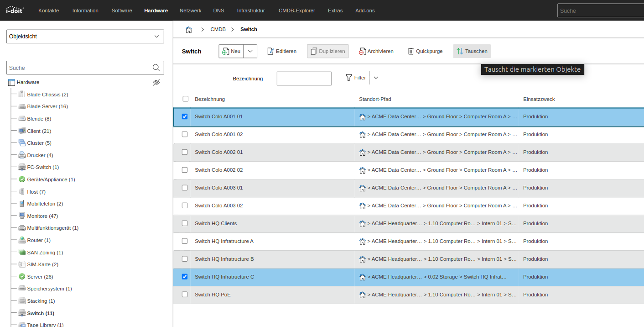This screenshot has width=644, height=327.
Task: Open the Infrastruktur menu
Action: pos(251,11)
